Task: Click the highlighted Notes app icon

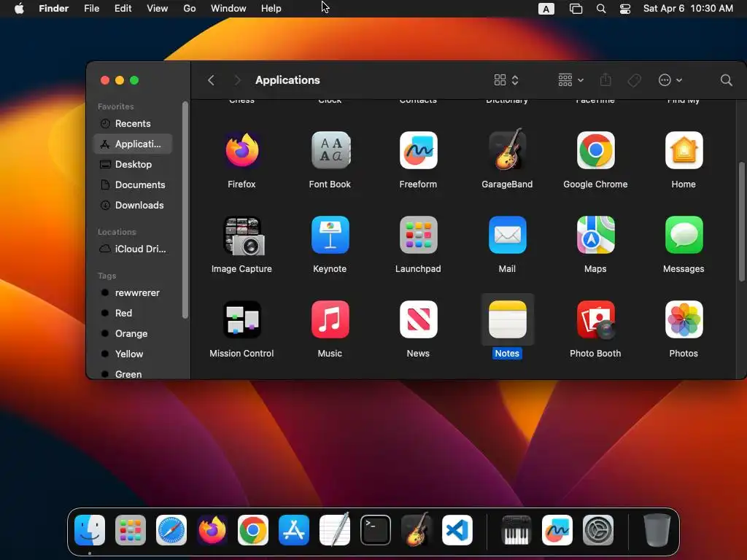Action: (x=507, y=319)
